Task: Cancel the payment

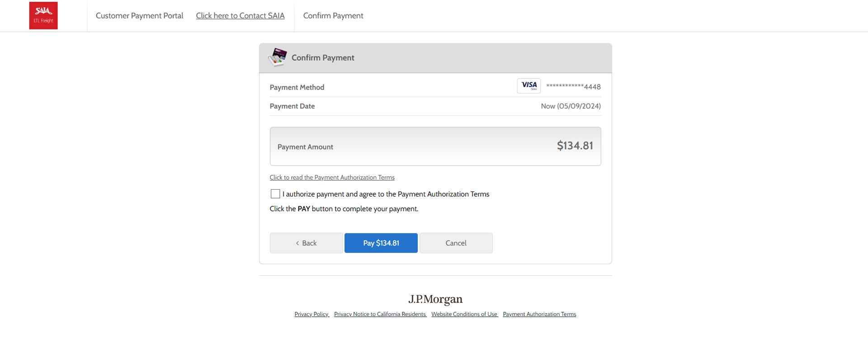Action: (456, 243)
